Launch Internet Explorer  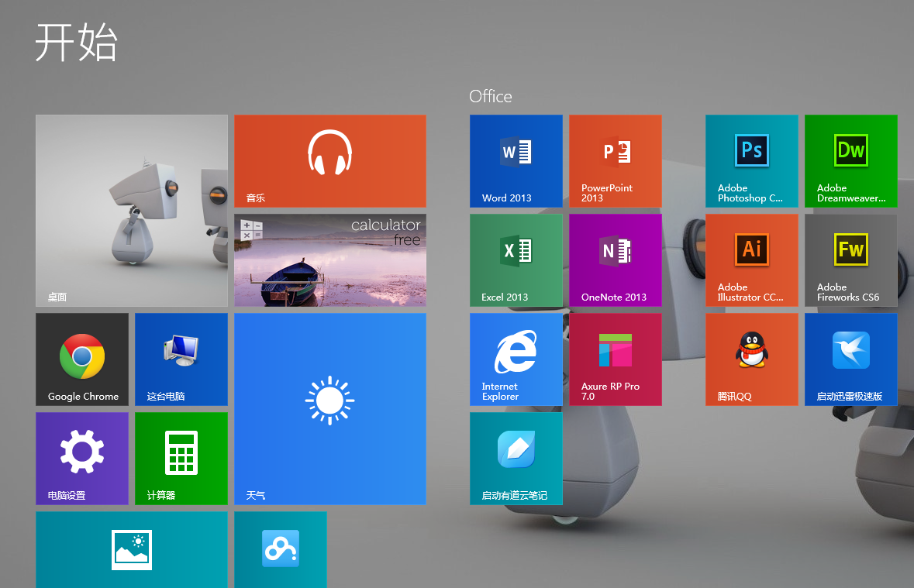[516, 359]
